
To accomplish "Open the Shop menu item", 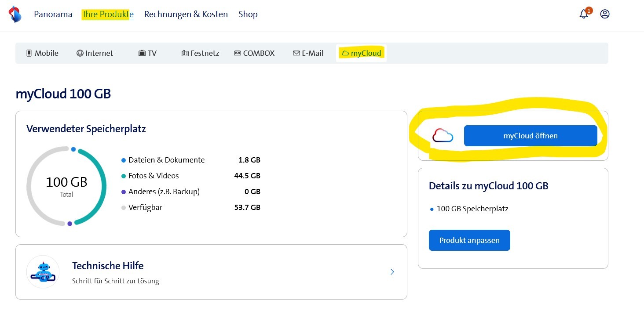I will point(248,14).
